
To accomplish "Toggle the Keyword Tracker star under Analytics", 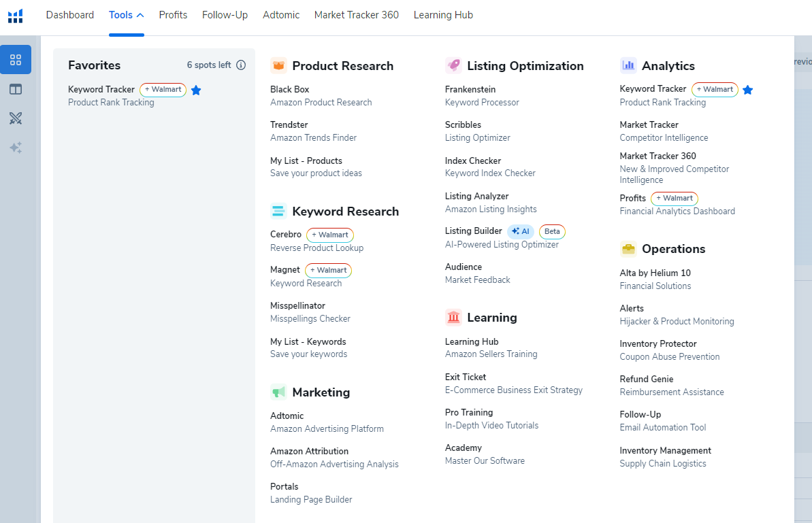I will [x=748, y=90].
